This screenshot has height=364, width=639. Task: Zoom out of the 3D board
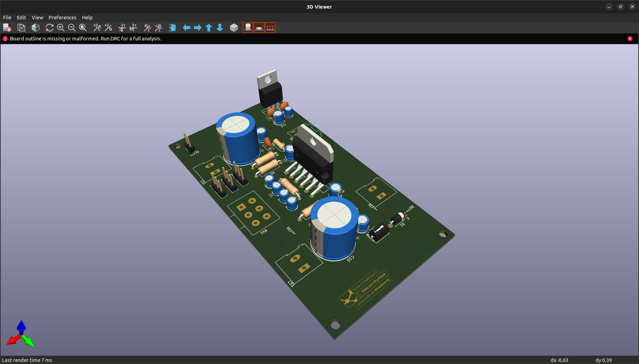click(72, 28)
